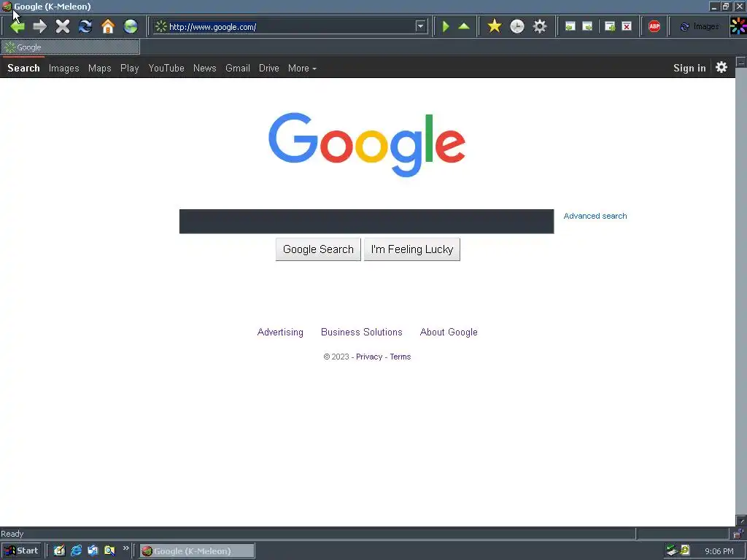Click the Google Search button
Image resolution: width=747 pixels, height=560 pixels.
pos(318,249)
